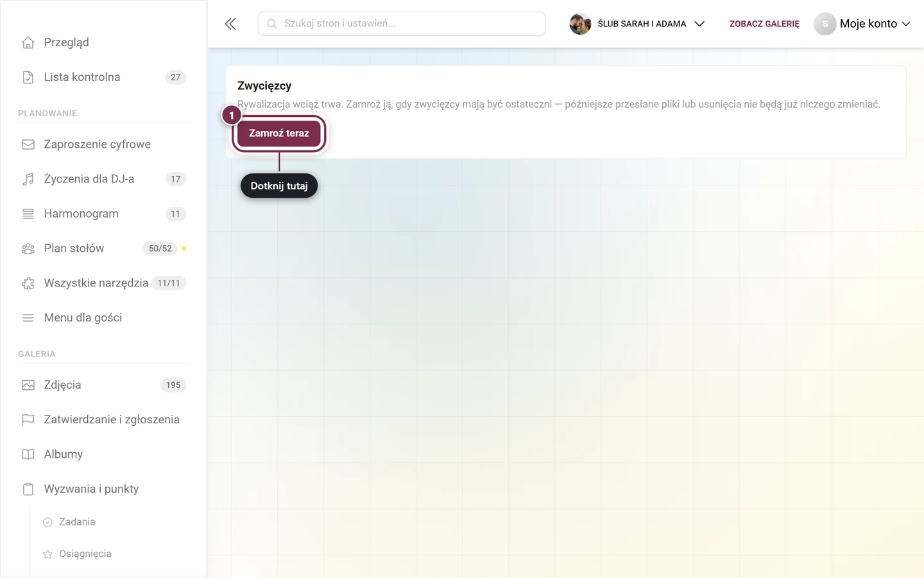Click the magnifier icon in the search box
This screenshot has height=578, width=924.
[x=272, y=24]
